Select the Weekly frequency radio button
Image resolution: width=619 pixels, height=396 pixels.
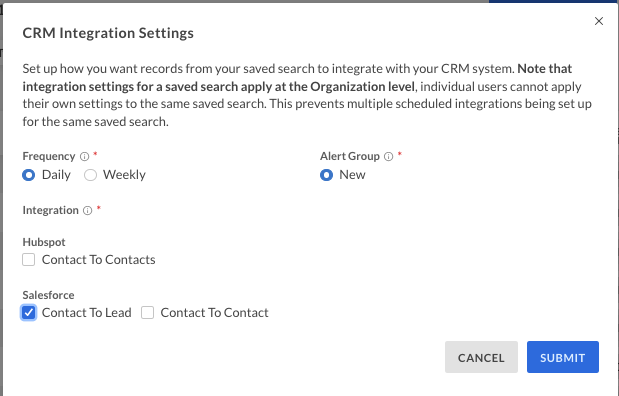pos(90,175)
